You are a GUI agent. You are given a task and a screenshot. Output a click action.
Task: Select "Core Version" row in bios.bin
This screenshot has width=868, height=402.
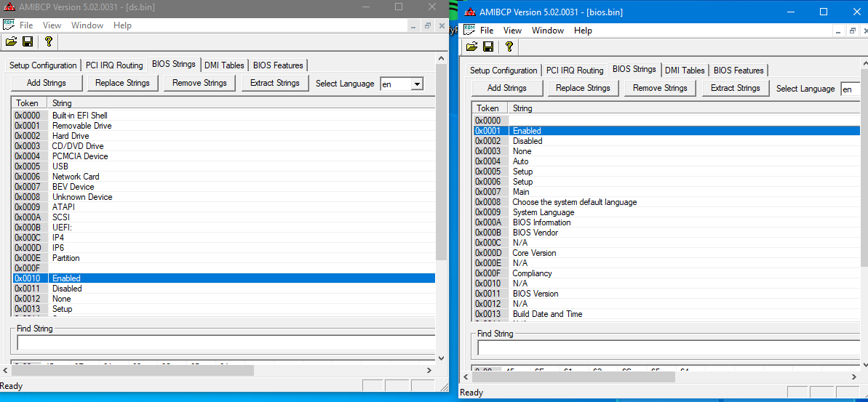click(666, 253)
